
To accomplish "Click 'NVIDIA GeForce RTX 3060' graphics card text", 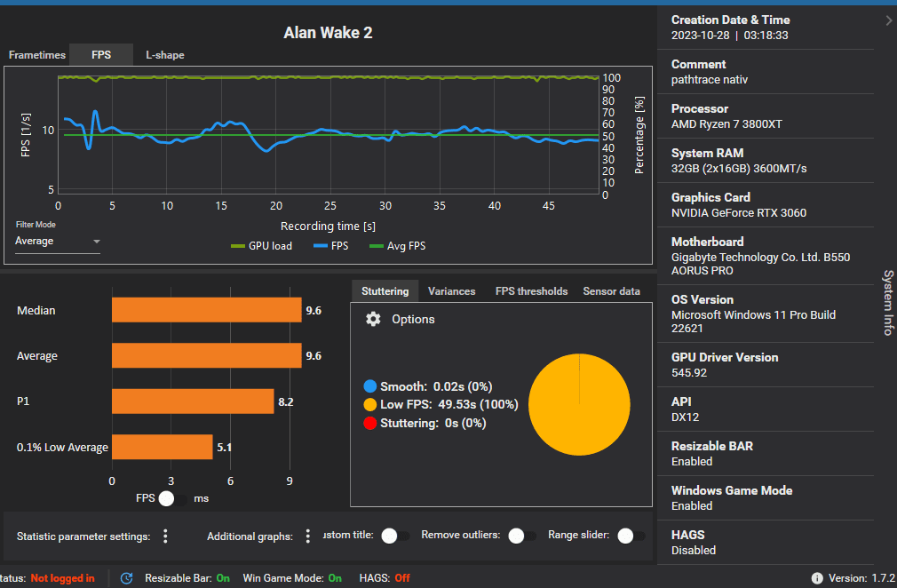I will point(739,213).
